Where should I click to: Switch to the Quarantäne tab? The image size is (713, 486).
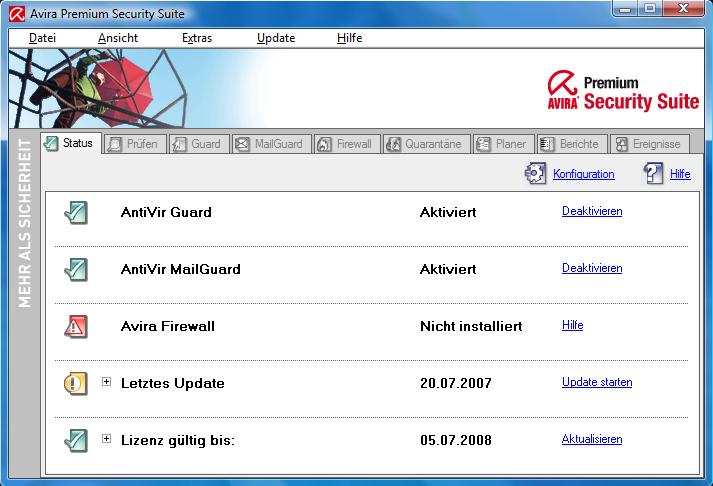(427, 144)
